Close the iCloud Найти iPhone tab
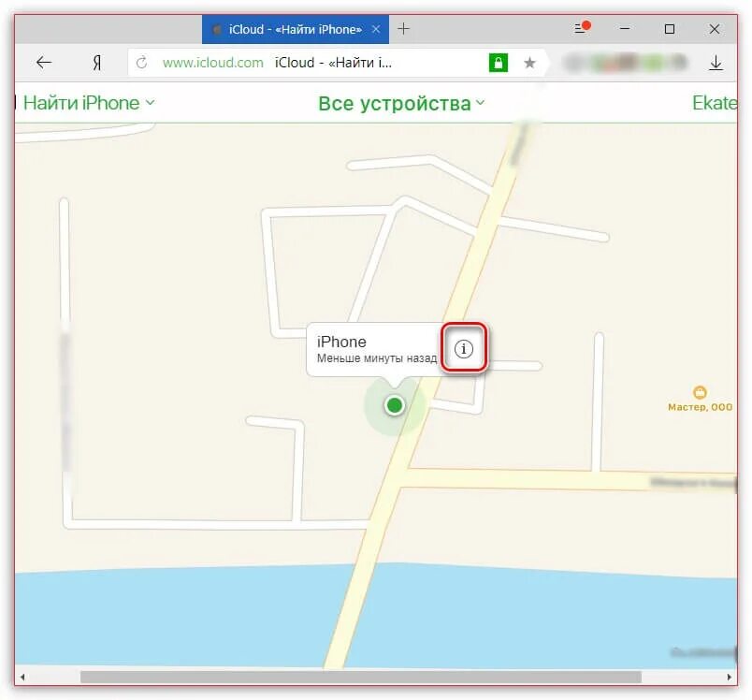The height and width of the screenshot is (700, 752). (x=376, y=29)
